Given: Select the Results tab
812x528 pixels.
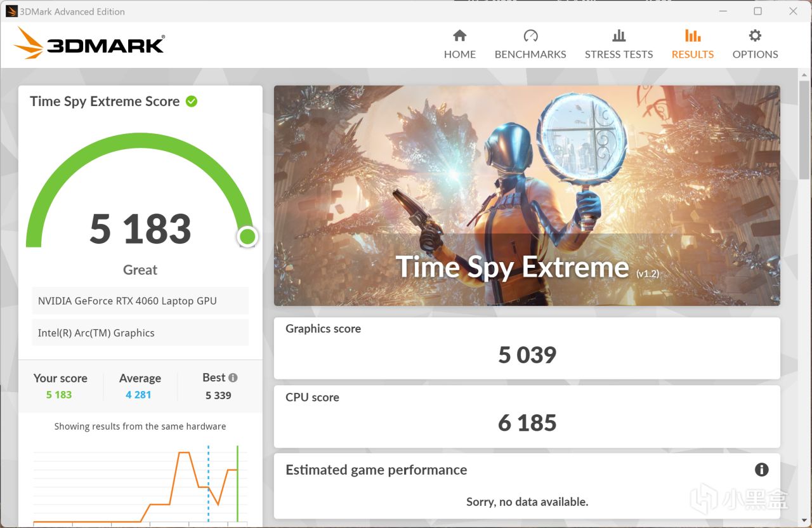Looking at the screenshot, I should [693, 44].
